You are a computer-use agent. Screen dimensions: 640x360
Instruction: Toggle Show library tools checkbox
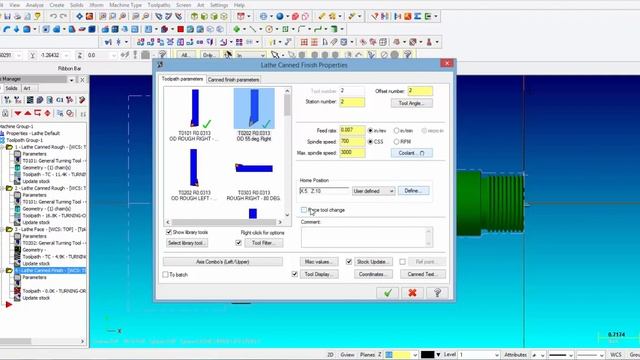pos(169,232)
